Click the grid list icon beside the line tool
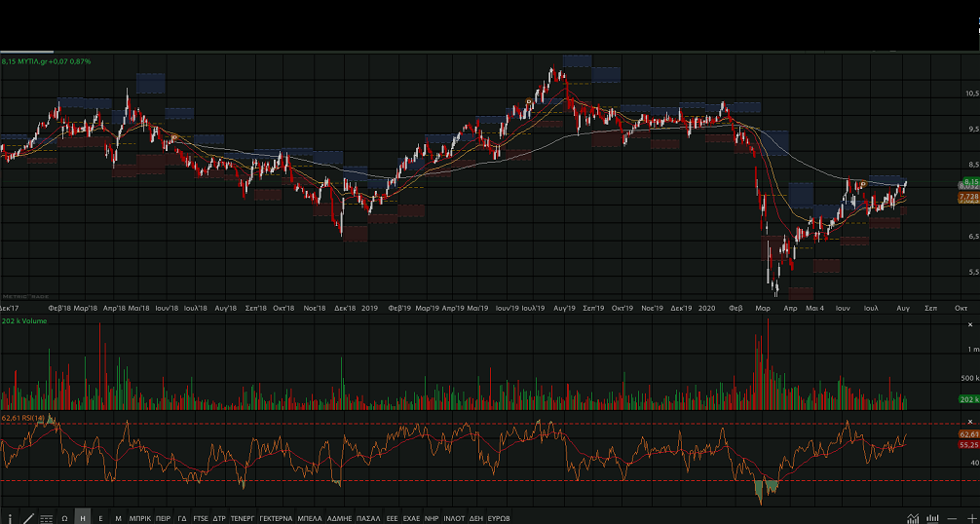The image size is (980, 524). (x=46, y=517)
